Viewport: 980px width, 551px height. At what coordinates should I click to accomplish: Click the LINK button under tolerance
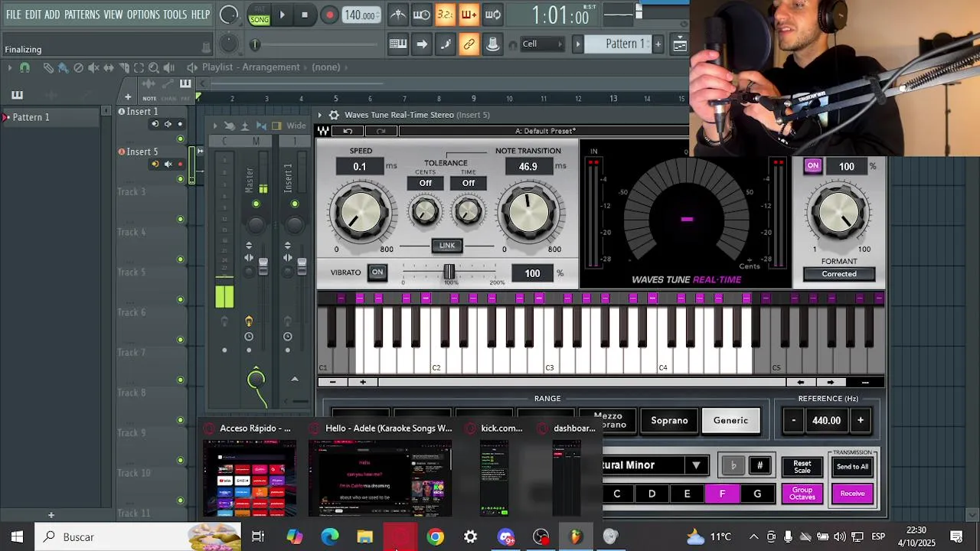tap(447, 246)
